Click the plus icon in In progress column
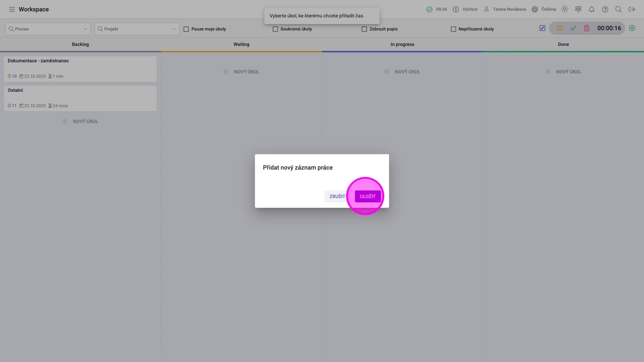 coord(386,71)
